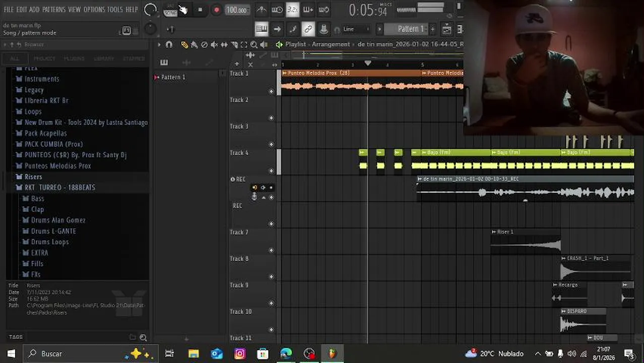644x363 pixels.
Task: Toggle the record button in transport
Action: pos(216,10)
